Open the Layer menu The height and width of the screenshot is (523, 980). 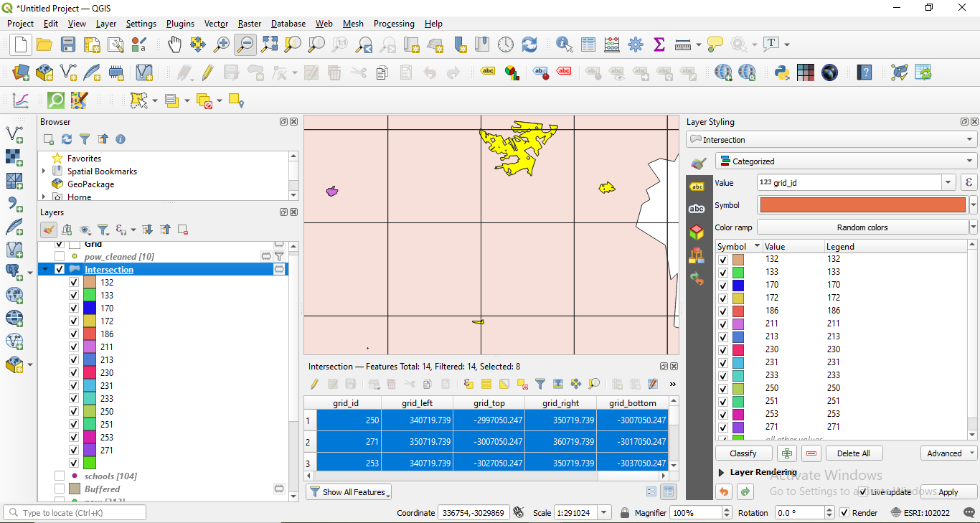pos(106,24)
